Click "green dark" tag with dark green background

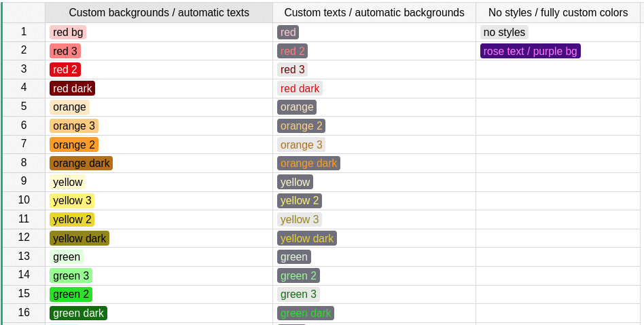click(x=78, y=313)
